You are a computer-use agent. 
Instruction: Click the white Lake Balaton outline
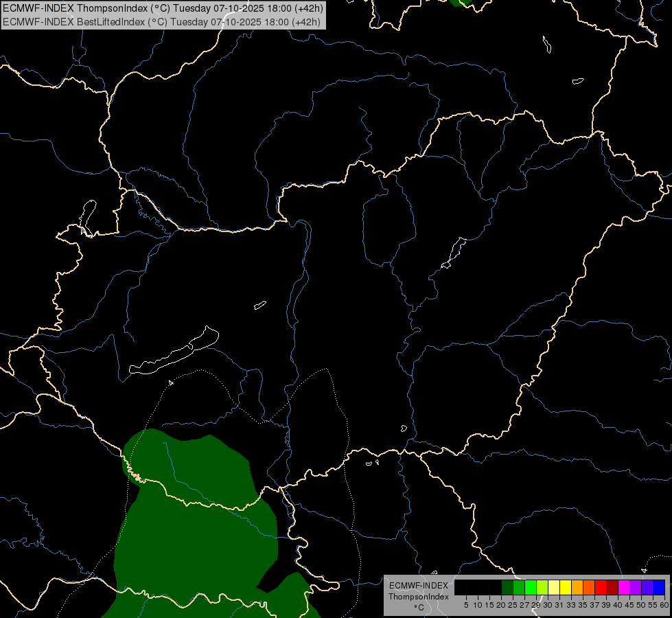tap(174, 350)
